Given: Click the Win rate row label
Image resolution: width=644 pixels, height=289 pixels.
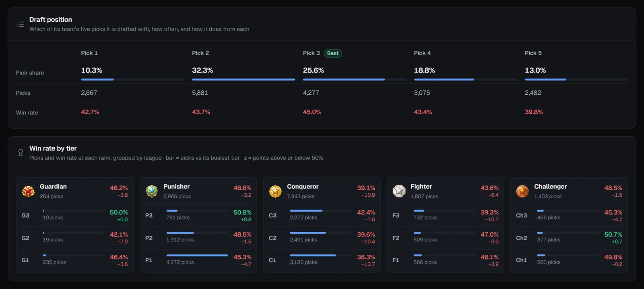Looking at the screenshot, I should coord(27,113).
